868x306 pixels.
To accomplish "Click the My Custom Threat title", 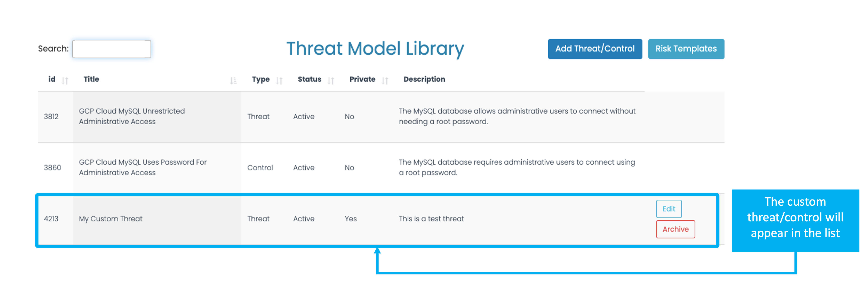I will pyautogui.click(x=111, y=219).
